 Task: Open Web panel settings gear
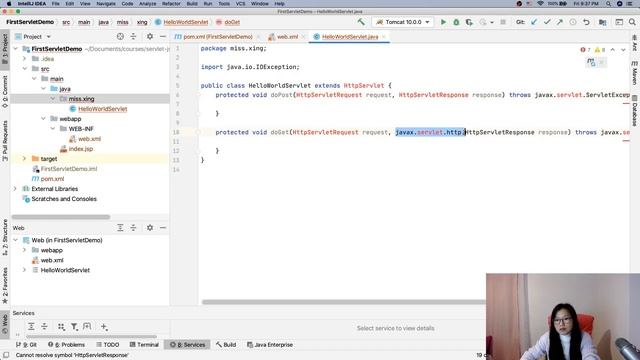click(150, 227)
